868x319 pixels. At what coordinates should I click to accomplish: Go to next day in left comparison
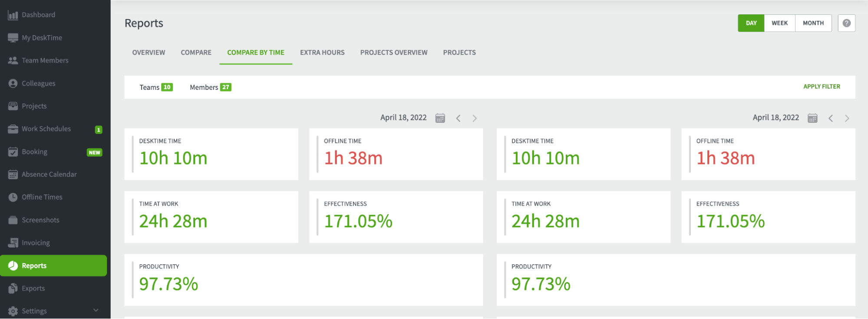(475, 118)
